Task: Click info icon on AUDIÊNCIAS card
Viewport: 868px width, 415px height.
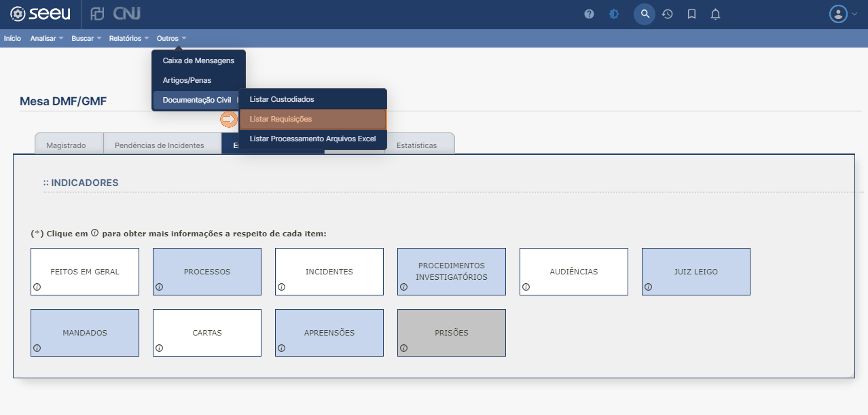Action: [x=526, y=287]
